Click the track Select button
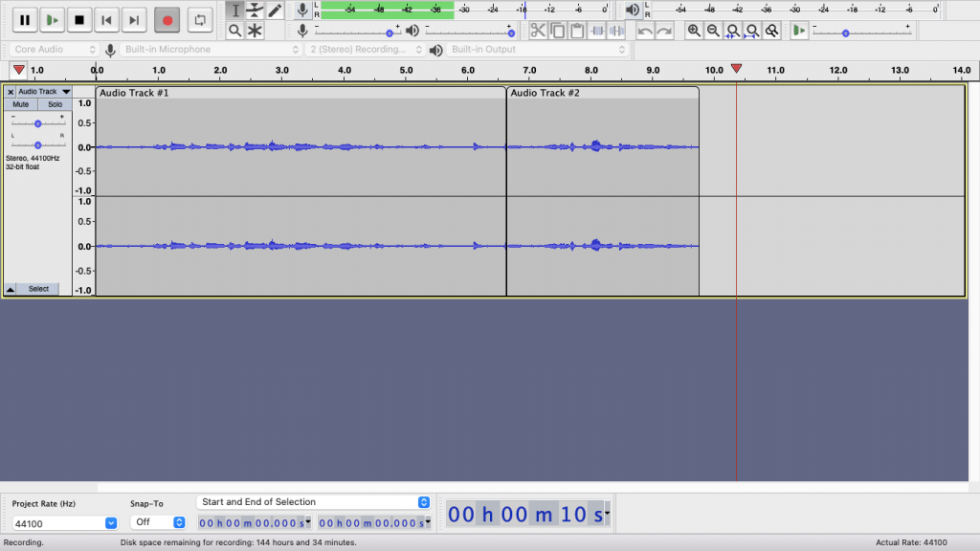980x551 pixels. pos(38,289)
